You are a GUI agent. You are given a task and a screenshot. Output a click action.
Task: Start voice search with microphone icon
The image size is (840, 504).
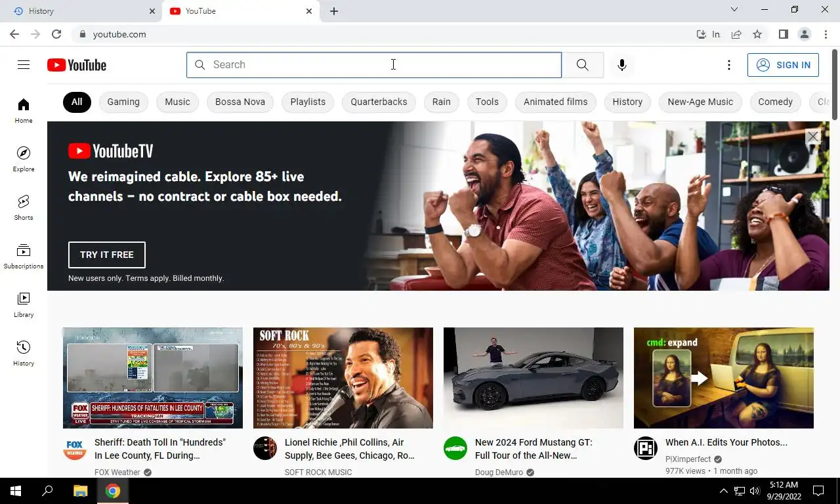click(622, 65)
